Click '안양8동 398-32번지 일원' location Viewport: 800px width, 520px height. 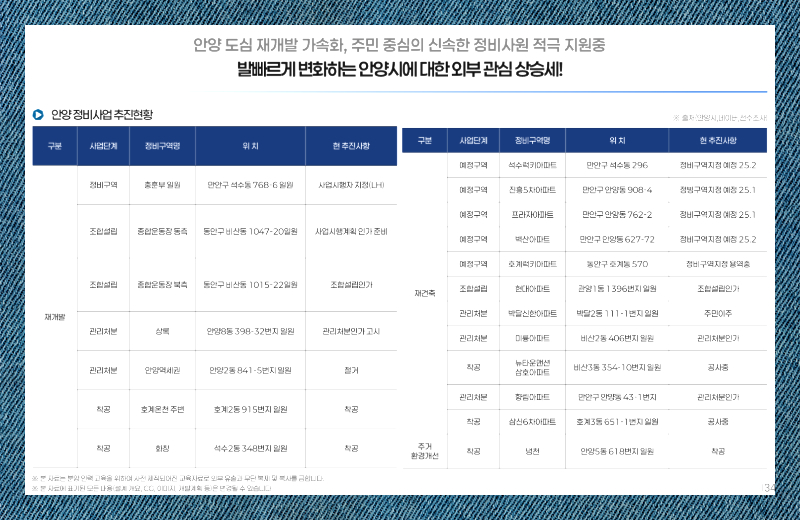[250, 331]
